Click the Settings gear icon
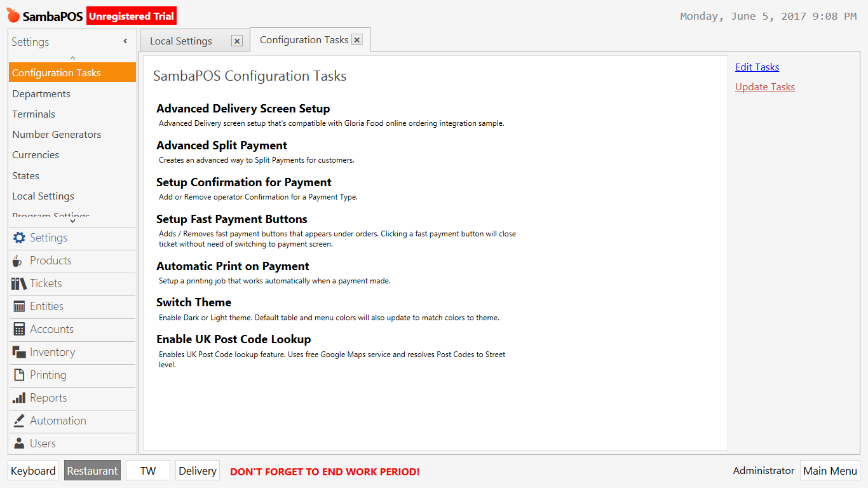 tap(19, 238)
